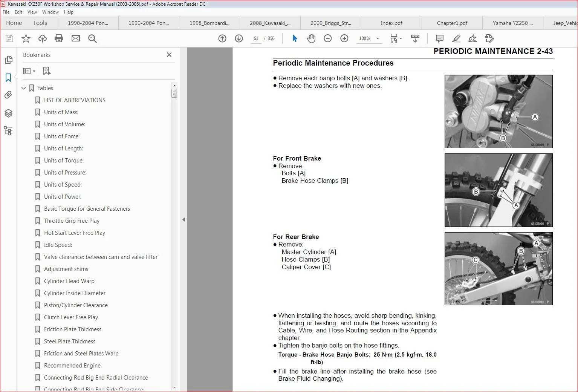Select the Highlight text pen tool
Screen dimensions: 578x392
[456, 38]
